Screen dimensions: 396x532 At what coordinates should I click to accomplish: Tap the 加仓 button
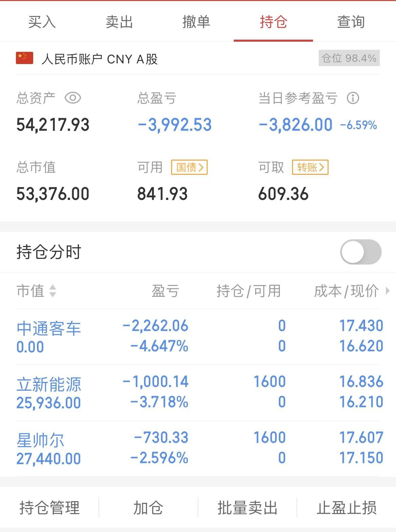pyautogui.click(x=148, y=508)
